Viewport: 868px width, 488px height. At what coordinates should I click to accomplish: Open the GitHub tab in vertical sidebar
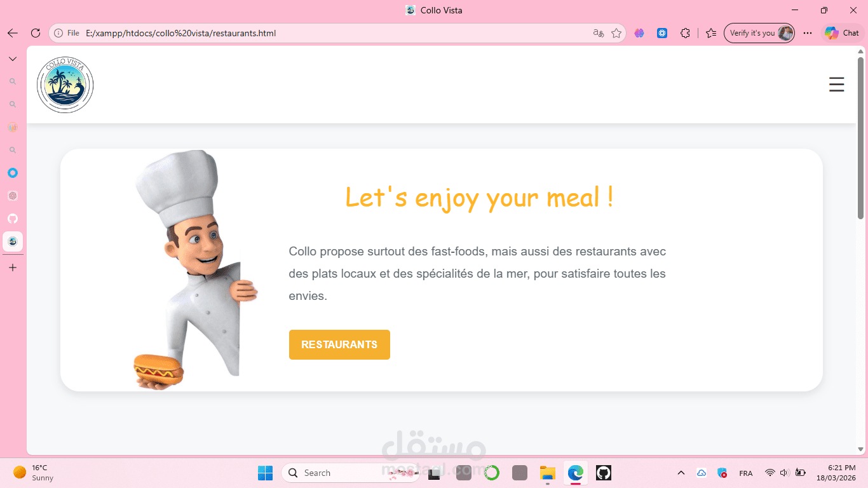click(13, 219)
